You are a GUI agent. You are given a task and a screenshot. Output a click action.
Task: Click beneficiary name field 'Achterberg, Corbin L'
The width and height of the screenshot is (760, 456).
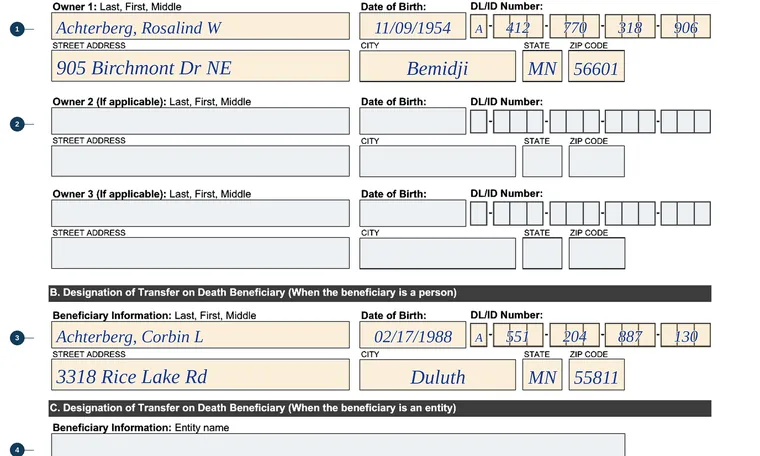click(200, 335)
